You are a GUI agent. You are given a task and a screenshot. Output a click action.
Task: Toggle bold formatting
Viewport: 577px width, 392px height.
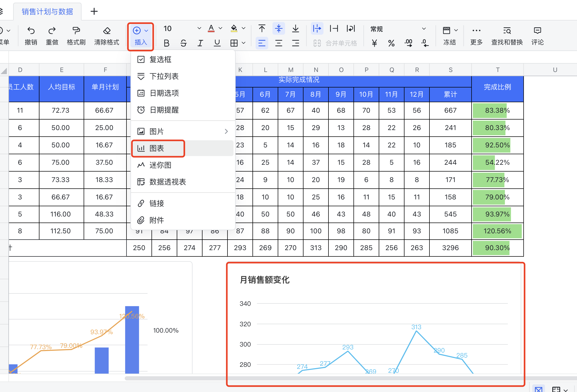click(166, 43)
